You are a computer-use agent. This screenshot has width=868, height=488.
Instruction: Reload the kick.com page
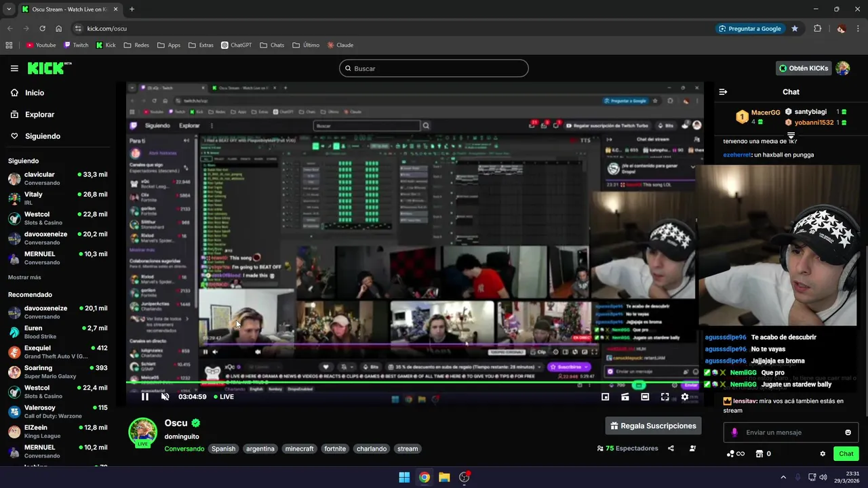click(x=42, y=28)
